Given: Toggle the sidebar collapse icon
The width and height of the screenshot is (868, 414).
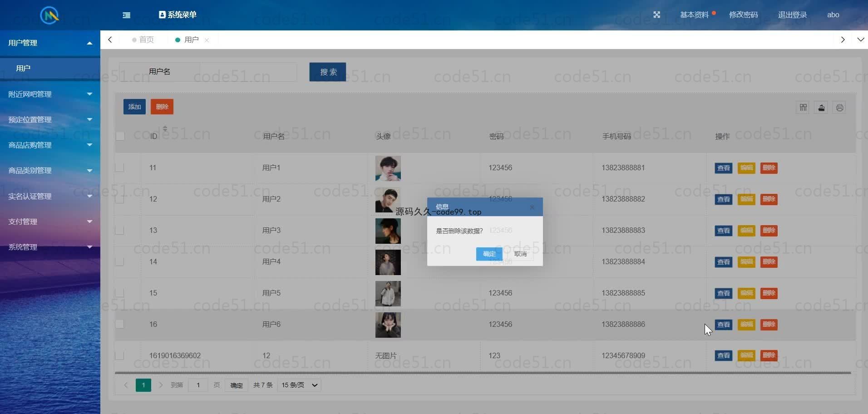Looking at the screenshot, I should click(127, 15).
